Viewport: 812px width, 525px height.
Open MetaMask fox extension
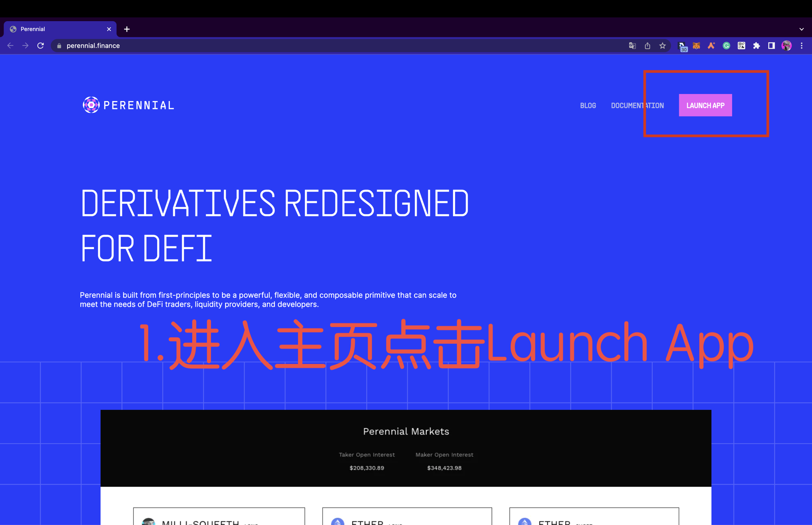(x=696, y=46)
